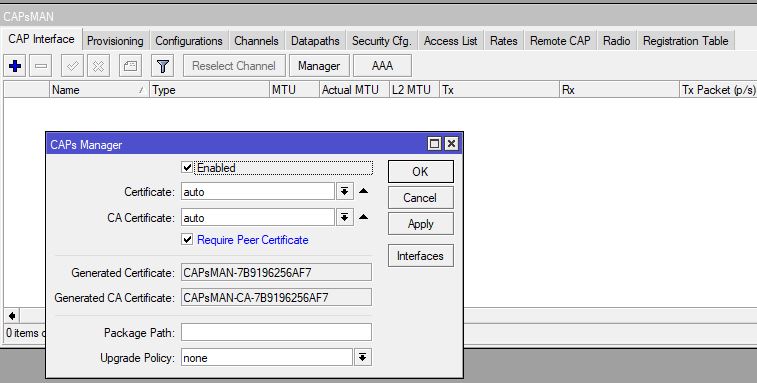Open the filter funnel icon
The image size is (757, 383).
pyautogui.click(x=163, y=66)
